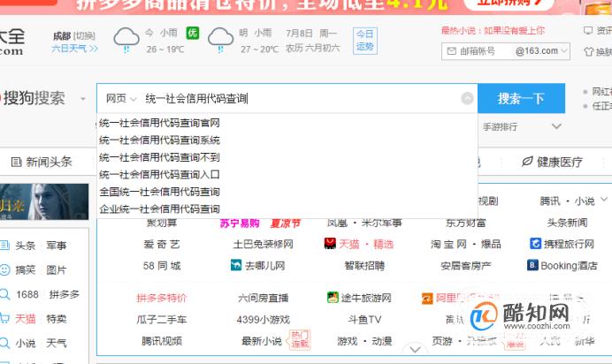Open the 东方财富 link
The height and width of the screenshot is (364, 612).
tap(466, 223)
